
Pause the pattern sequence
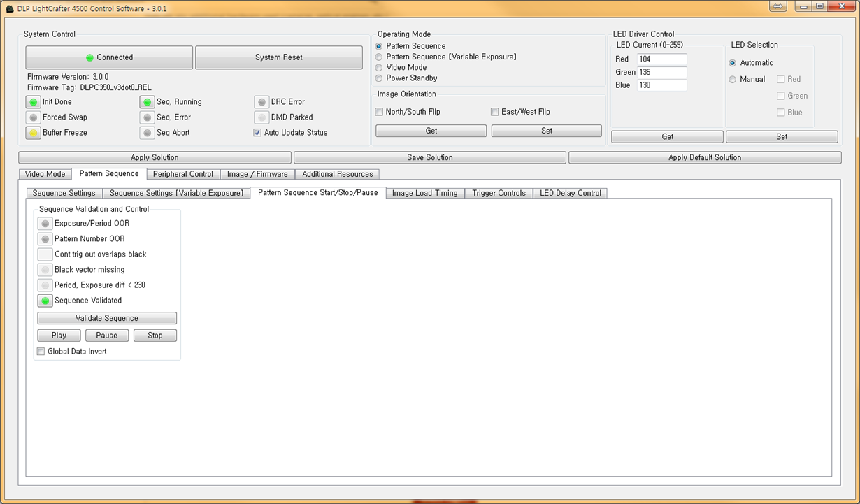tap(107, 336)
